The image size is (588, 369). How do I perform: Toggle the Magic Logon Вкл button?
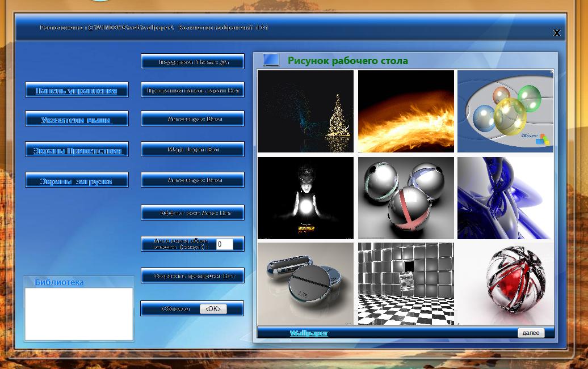pyautogui.click(x=193, y=150)
